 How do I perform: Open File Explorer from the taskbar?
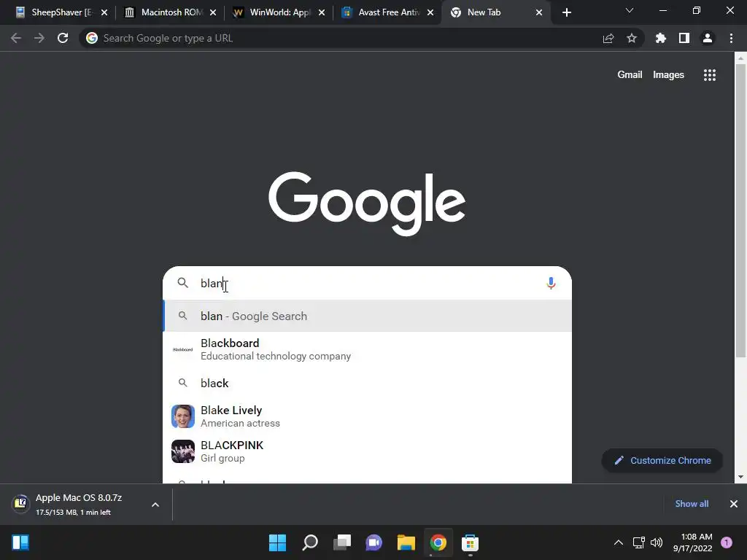(406, 542)
